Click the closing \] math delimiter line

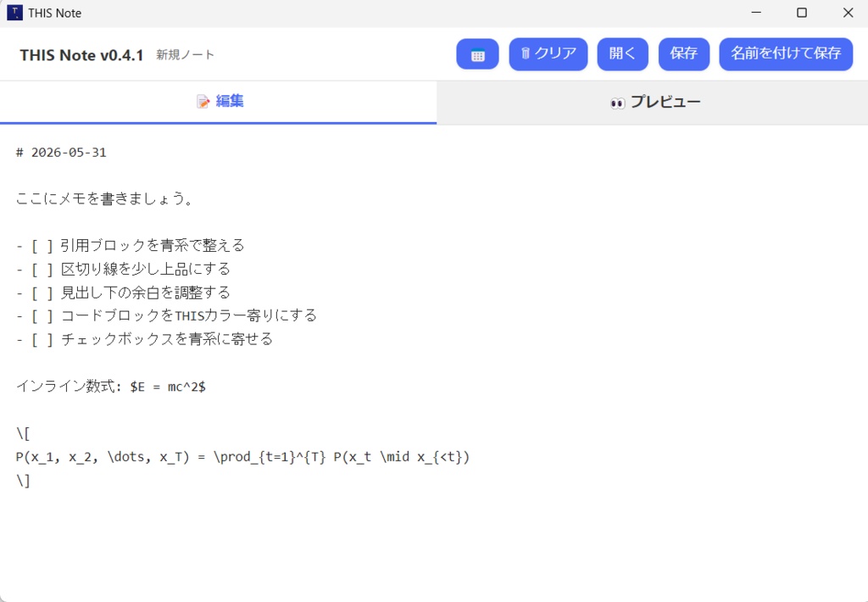pyautogui.click(x=23, y=481)
